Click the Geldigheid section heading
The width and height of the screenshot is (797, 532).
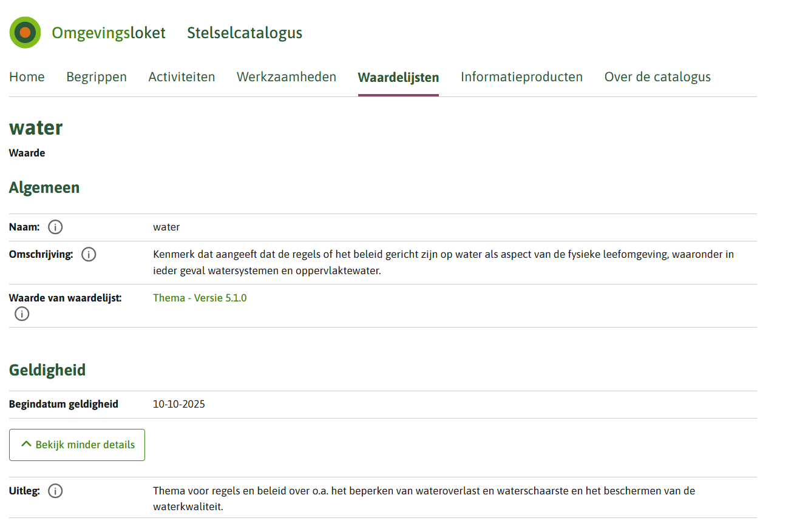(x=47, y=370)
